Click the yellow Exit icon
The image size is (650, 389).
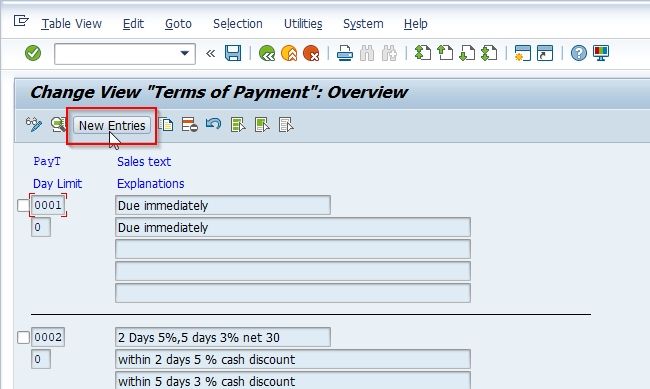point(289,53)
